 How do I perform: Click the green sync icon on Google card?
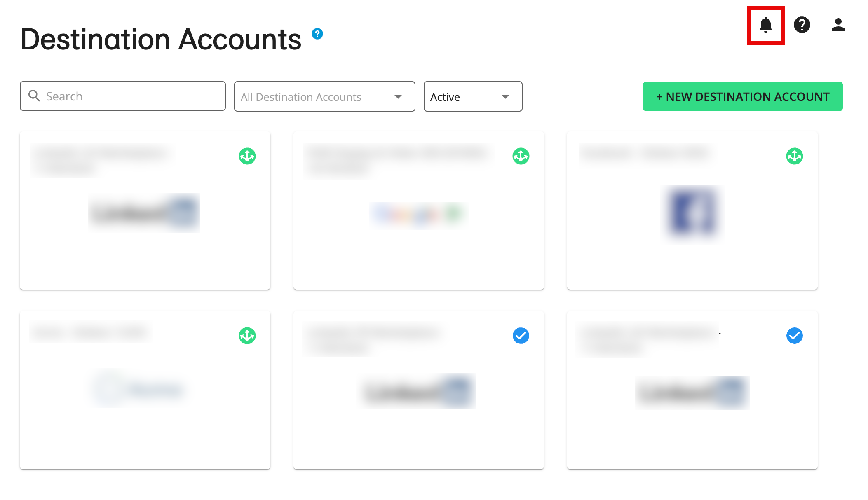[521, 156]
